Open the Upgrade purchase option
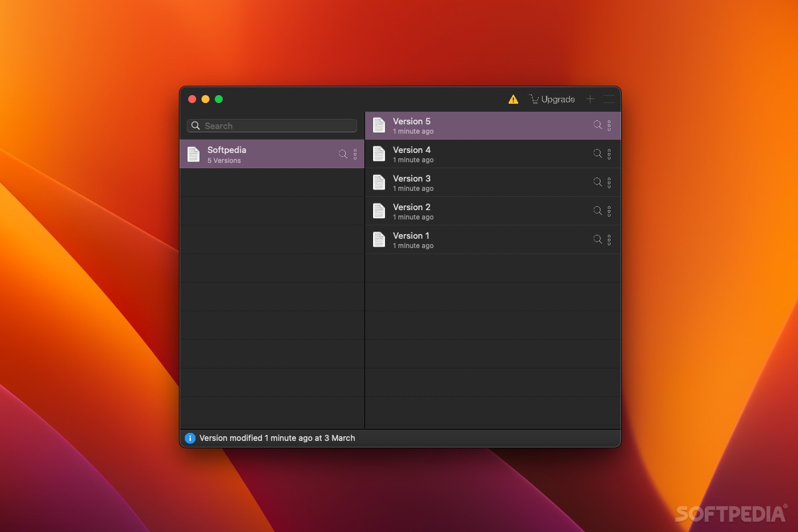Image resolution: width=798 pixels, height=532 pixels. click(x=552, y=99)
